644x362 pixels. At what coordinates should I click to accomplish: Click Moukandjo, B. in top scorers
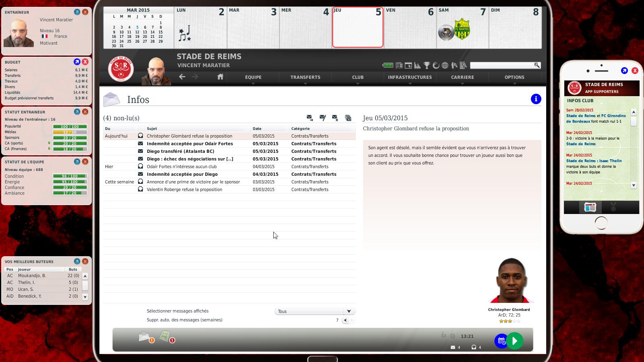click(32, 276)
